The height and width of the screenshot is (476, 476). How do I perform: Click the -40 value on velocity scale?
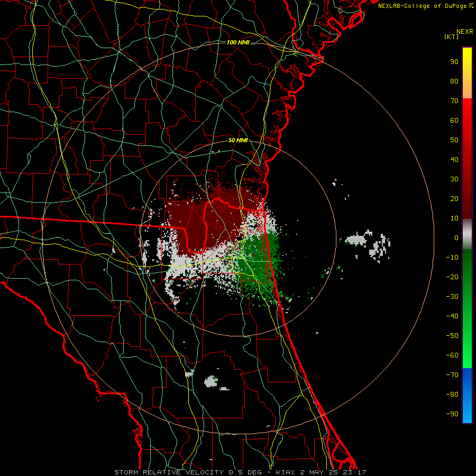point(452,316)
